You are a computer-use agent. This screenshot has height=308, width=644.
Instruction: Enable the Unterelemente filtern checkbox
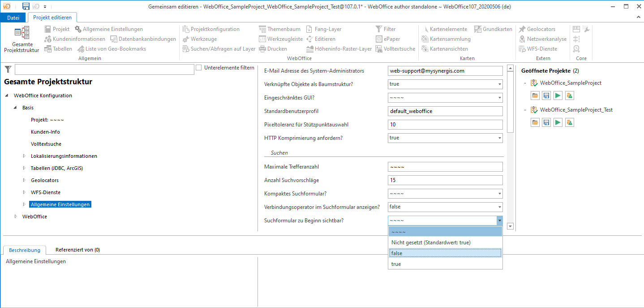(x=198, y=67)
